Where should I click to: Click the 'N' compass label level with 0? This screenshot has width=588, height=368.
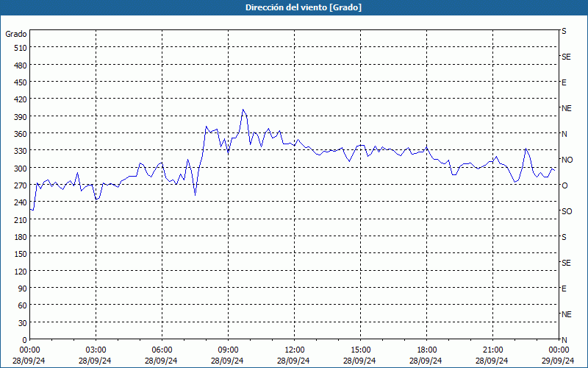click(564, 340)
